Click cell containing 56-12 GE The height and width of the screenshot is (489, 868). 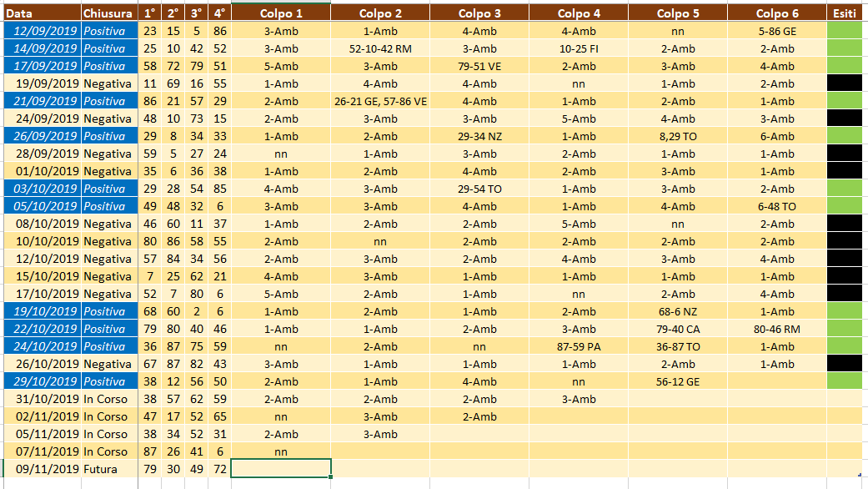pos(678,381)
